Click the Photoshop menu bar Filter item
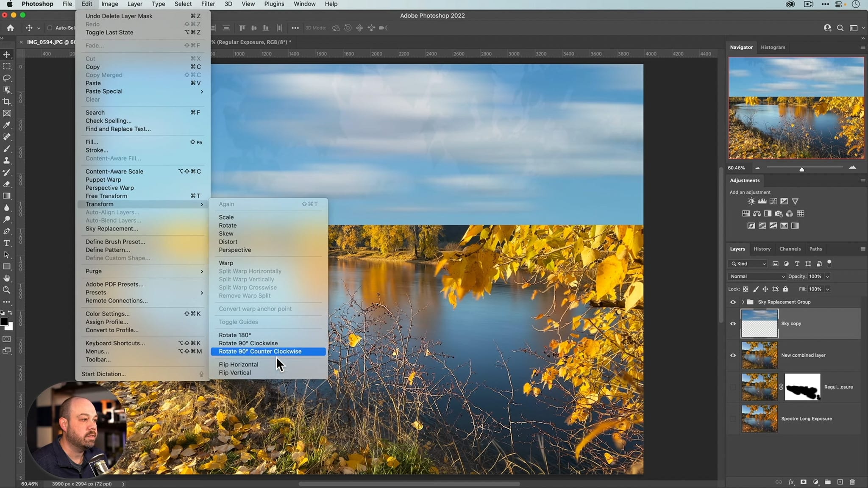 (208, 4)
